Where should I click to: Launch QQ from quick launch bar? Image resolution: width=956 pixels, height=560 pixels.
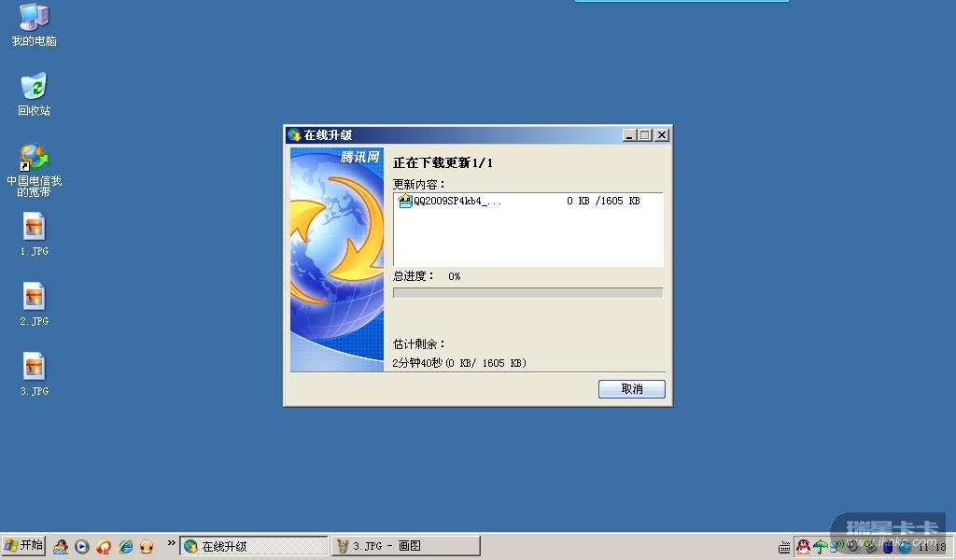[x=61, y=546]
